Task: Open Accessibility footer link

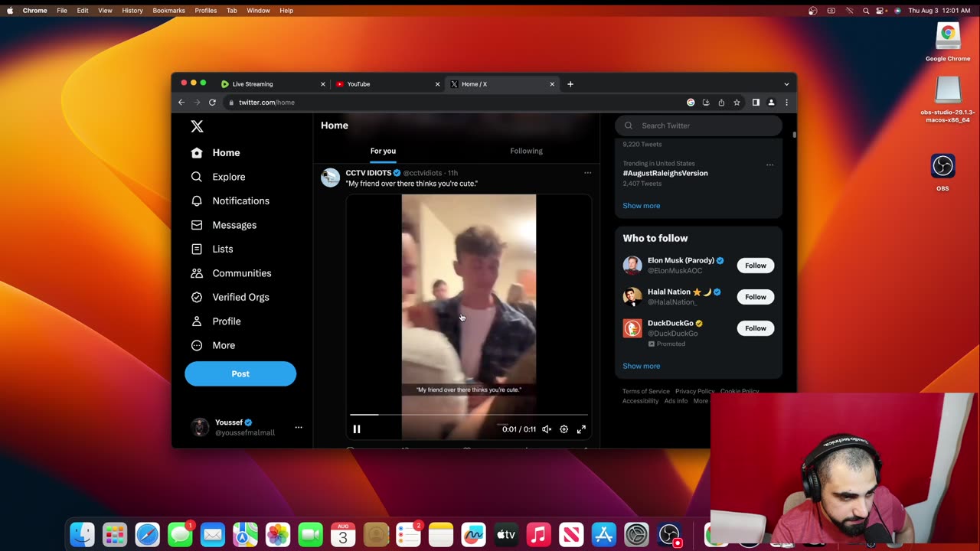Action: click(640, 401)
